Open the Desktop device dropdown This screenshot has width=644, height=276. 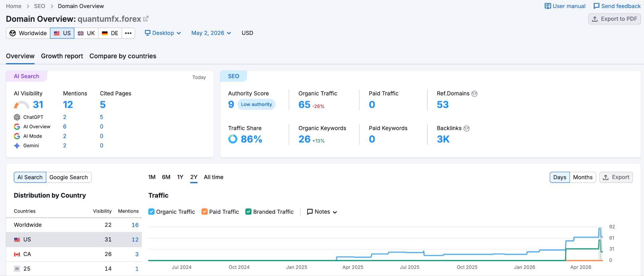163,33
